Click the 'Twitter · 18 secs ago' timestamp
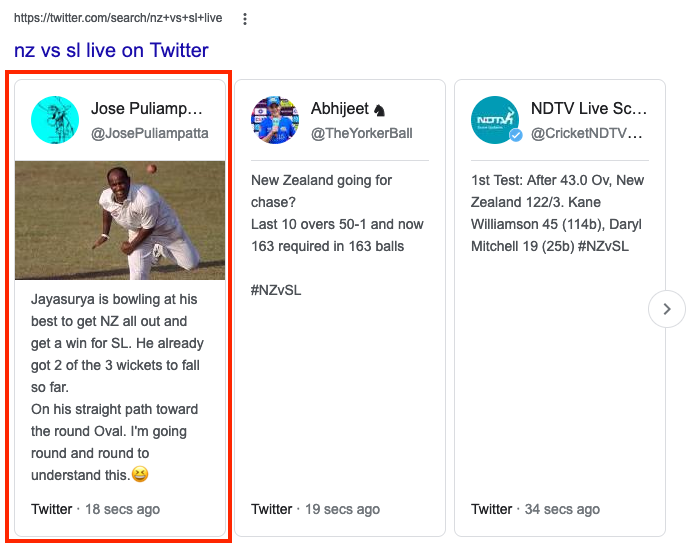This screenshot has height=555, width=691. (95, 509)
